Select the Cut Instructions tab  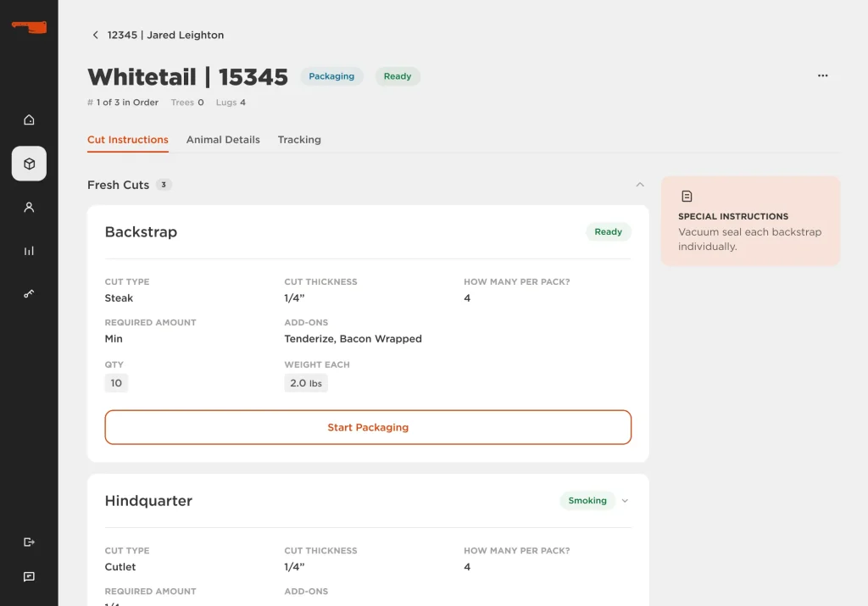pyautogui.click(x=128, y=140)
